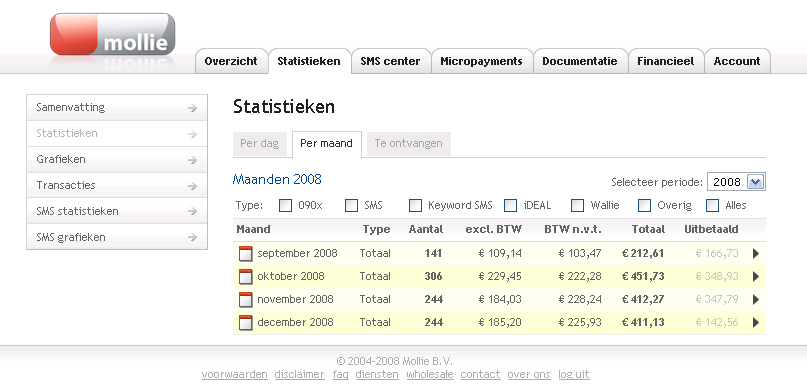This screenshot has height=392, width=807.
Task: Click Statistieken sidebar entry
Action: coord(117,133)
